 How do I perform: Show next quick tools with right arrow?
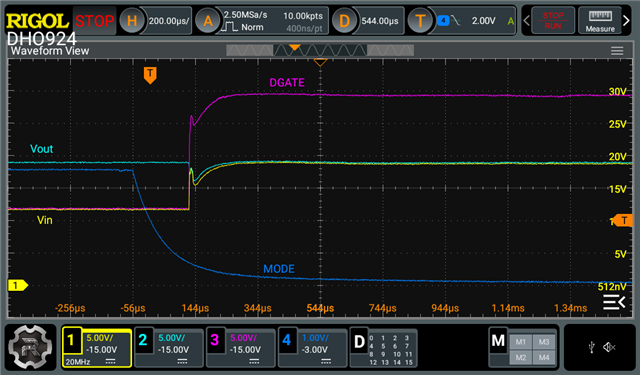[626, 20]
